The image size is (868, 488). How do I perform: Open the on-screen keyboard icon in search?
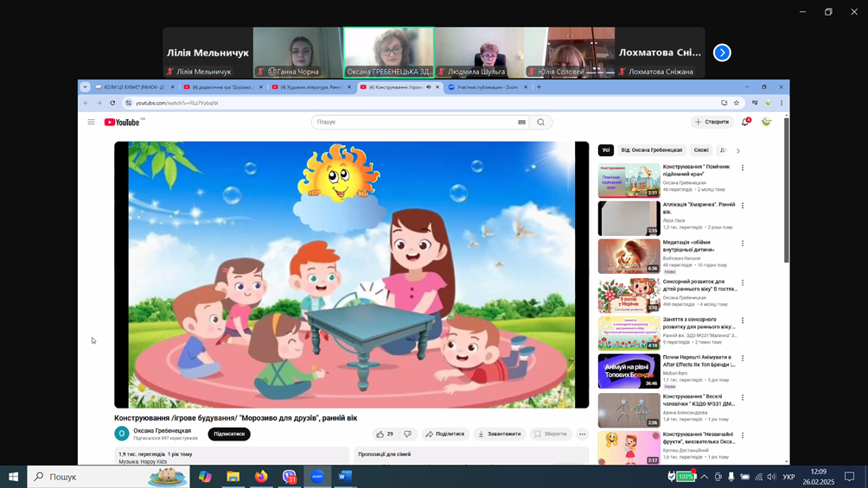coord(521,123)
